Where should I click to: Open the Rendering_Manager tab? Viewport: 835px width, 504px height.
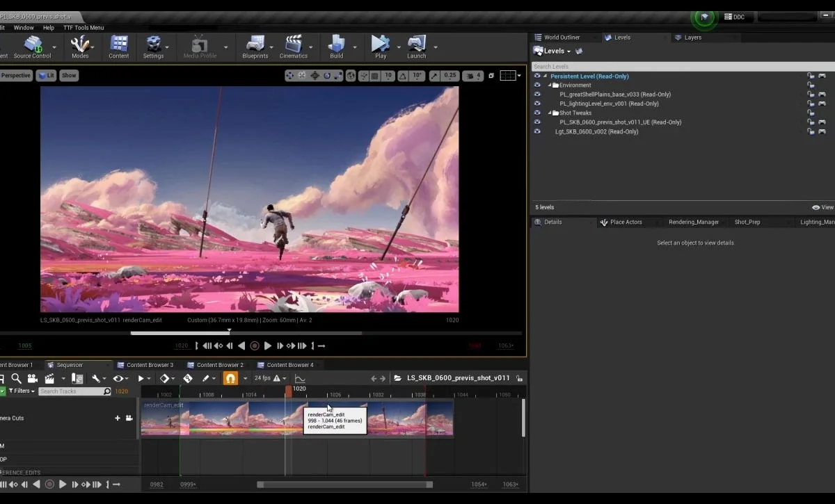pos(694,222)
